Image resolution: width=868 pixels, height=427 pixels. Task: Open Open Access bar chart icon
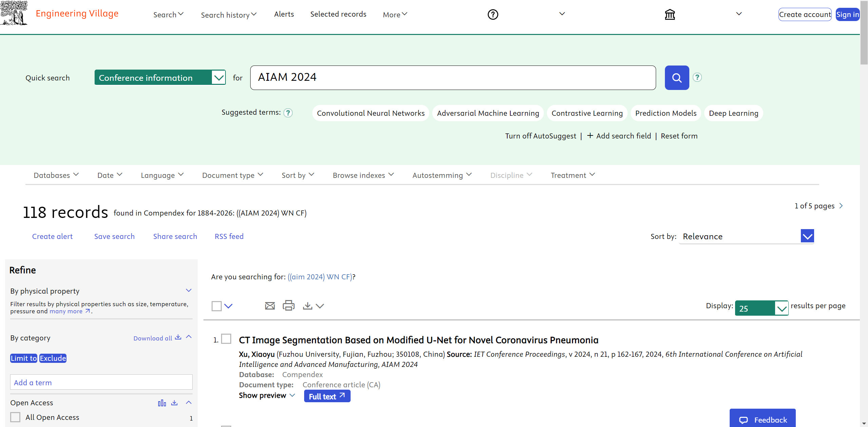point(162,403)
